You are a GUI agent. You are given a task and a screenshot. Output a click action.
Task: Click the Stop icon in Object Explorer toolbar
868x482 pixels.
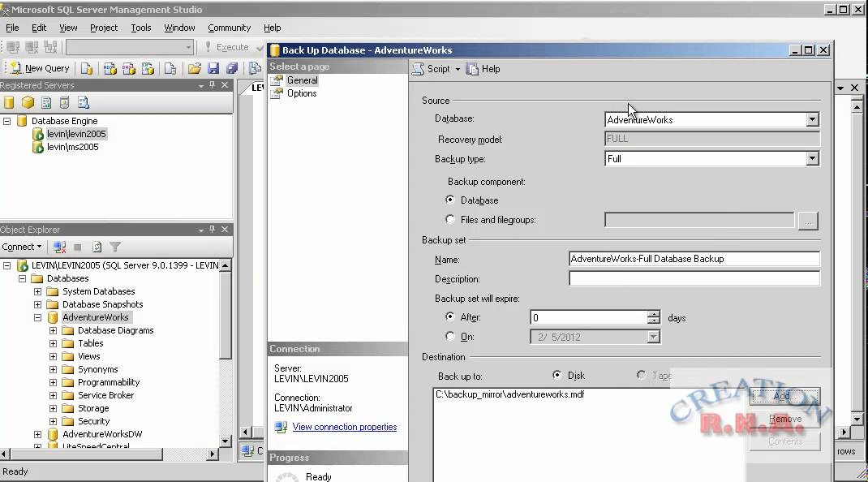pos(78,247)
